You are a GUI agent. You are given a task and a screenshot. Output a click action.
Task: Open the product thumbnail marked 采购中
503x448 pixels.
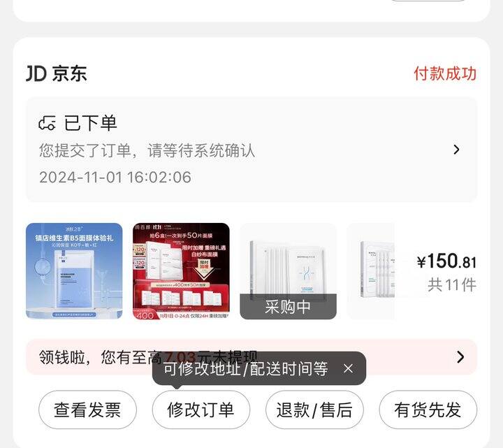[288, 271]
